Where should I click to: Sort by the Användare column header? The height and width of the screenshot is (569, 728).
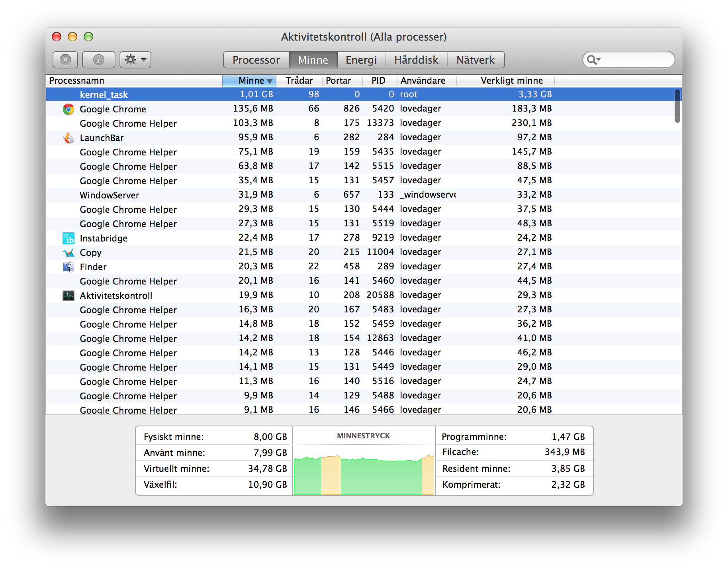coord(427,80)
